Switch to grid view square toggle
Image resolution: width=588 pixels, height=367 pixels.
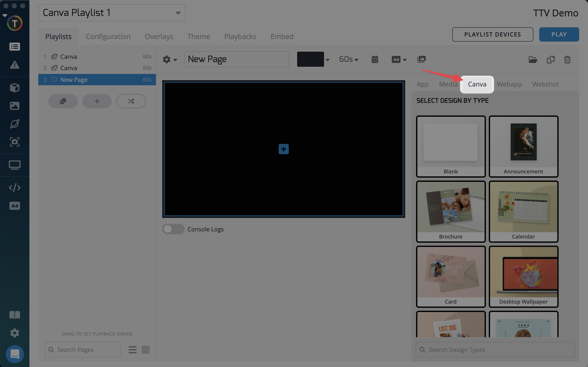145,350
